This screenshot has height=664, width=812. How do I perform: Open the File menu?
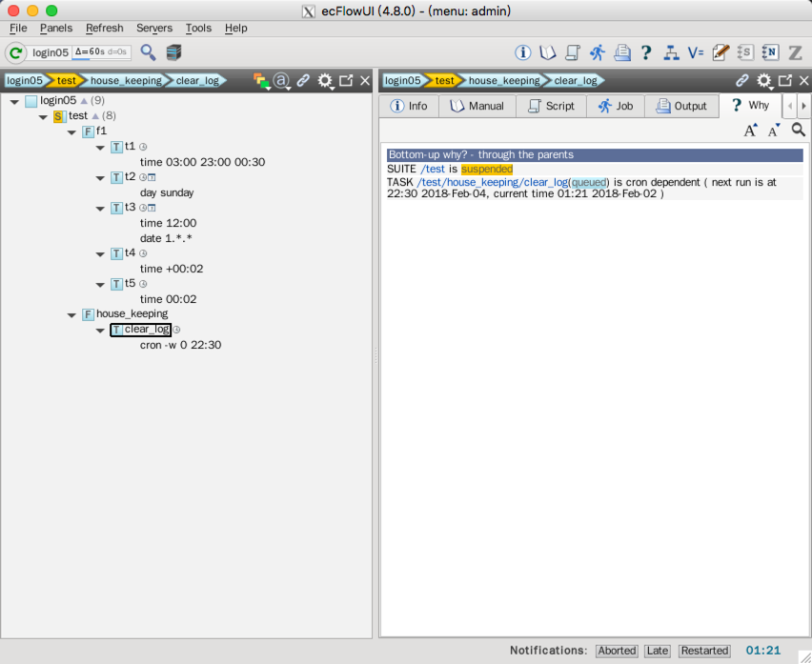18,28
